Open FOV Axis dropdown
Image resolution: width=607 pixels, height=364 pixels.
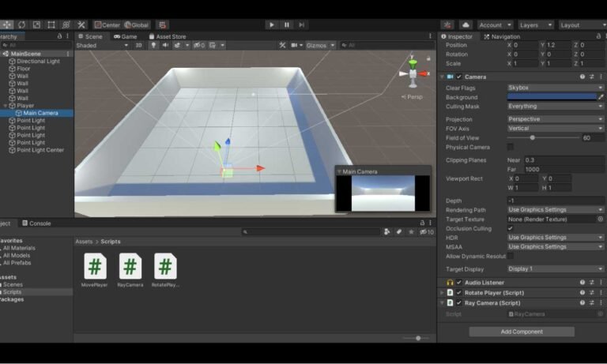click(556, 129)
